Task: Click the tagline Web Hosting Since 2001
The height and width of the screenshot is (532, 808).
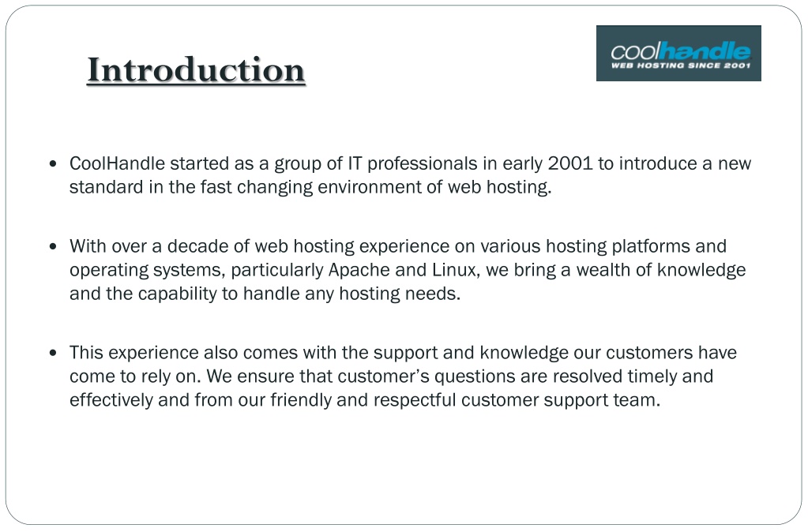Action: tap(681, 66)
